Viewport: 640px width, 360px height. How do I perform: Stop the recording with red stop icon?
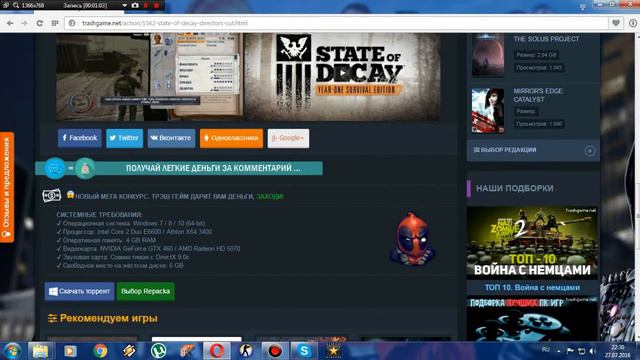click(x=156, y=5)
